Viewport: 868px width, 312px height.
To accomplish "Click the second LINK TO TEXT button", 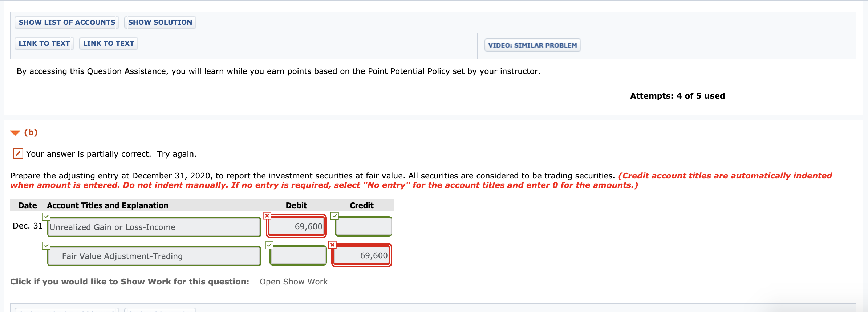I will point(108,43).
